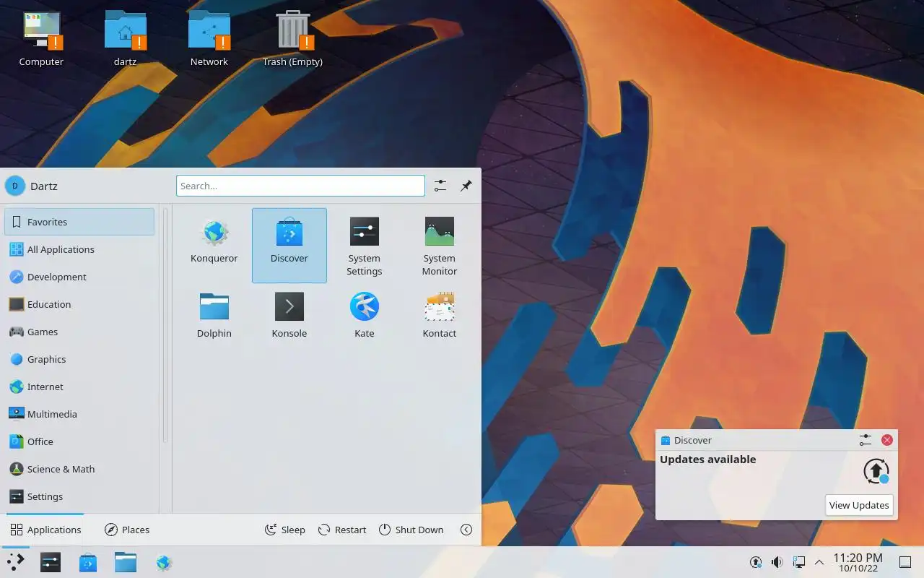Open Konqueror from taskbar
The width and height of the screenshot is (924, 578).
pos(163,562)
